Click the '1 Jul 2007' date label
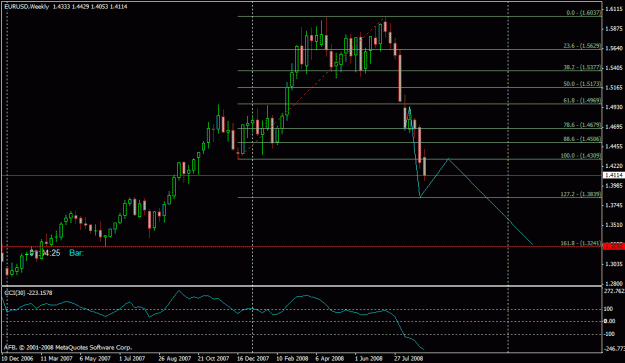This screenshot has height=363, width=625. (132, 358)
